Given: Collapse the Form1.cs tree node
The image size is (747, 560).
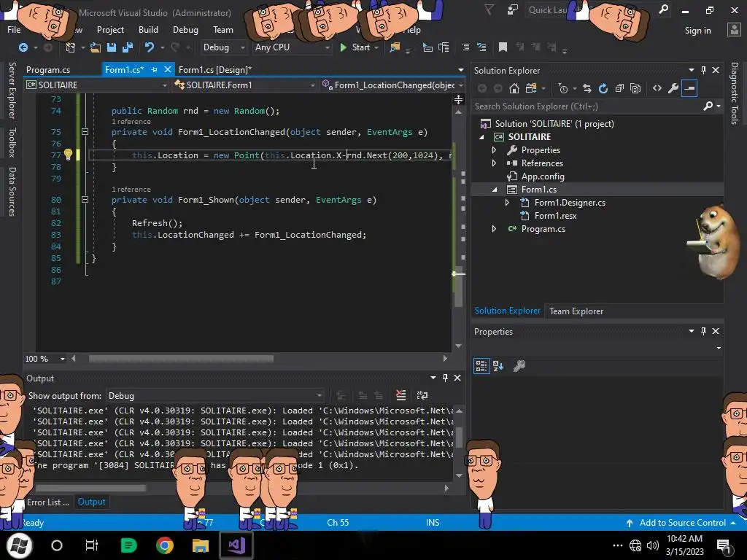Looking at the screenshot, I should (494, 190).
